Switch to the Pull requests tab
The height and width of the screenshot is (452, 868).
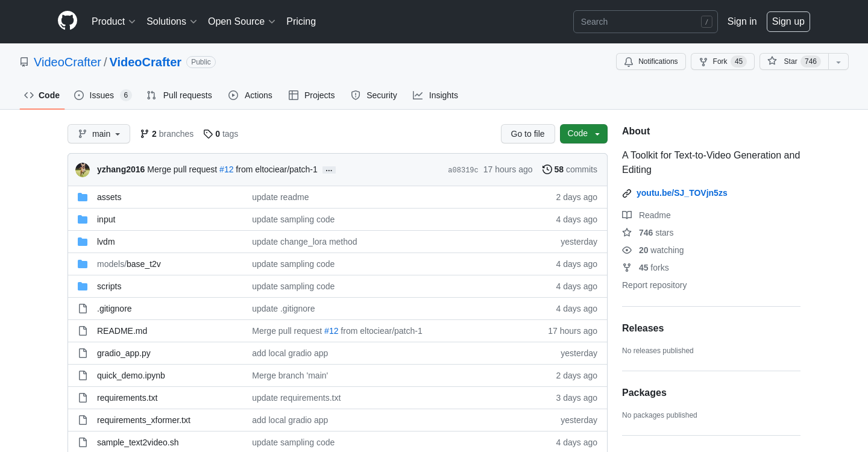point(179,95)
